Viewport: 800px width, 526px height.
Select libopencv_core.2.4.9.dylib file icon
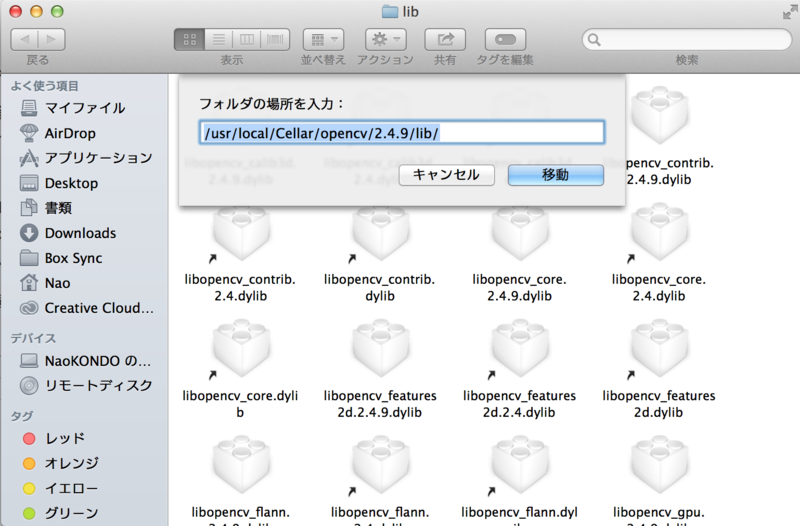click(519, 234)
